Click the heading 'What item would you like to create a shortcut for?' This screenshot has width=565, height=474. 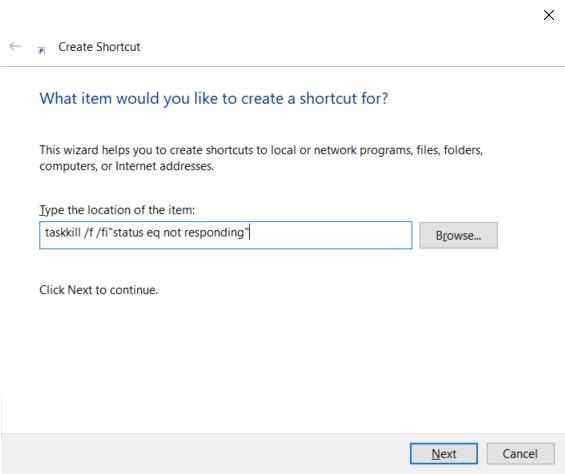[x=214, y=98]
